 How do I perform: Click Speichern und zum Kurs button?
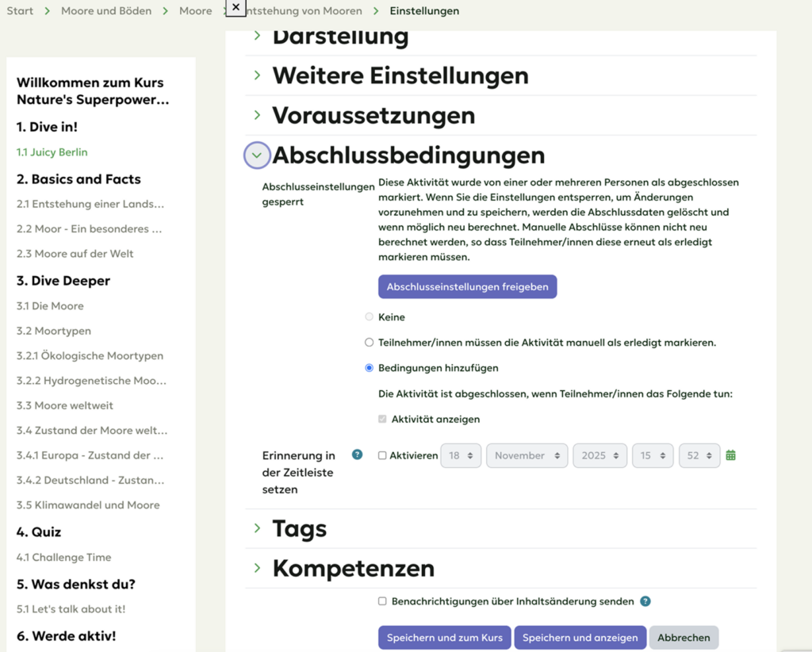click(444, 638)
